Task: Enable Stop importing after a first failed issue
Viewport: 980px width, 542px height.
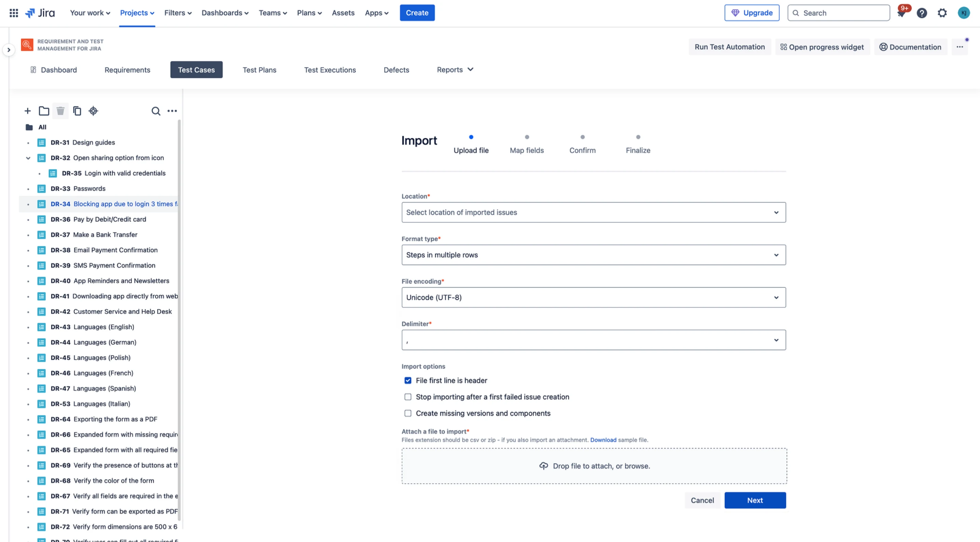Action: (408, 397)
